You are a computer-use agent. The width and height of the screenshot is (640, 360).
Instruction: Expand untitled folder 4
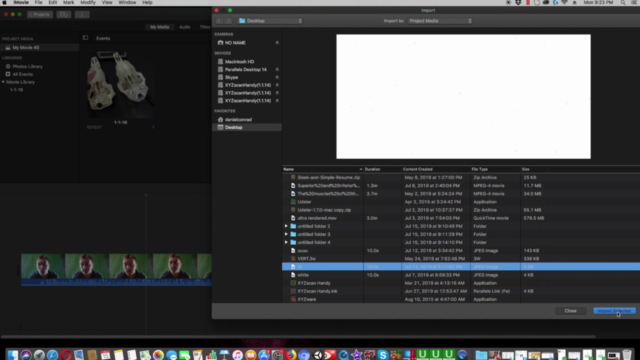(x=286, y=242)
